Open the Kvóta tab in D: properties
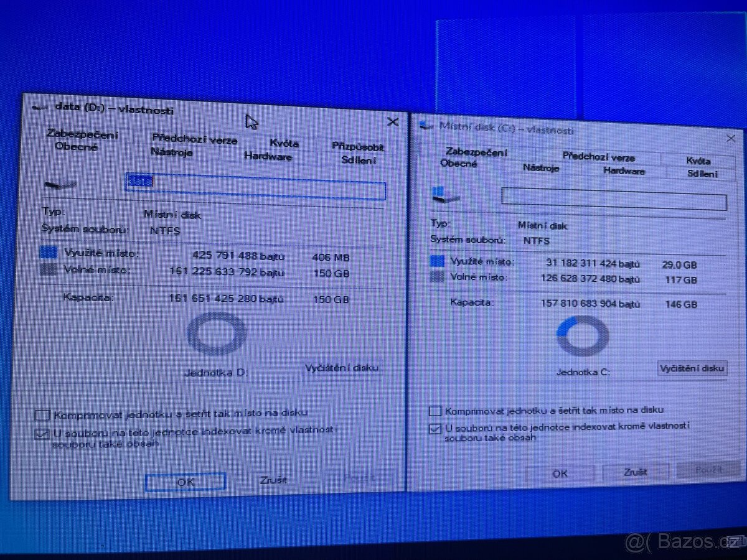 (284, 143)
